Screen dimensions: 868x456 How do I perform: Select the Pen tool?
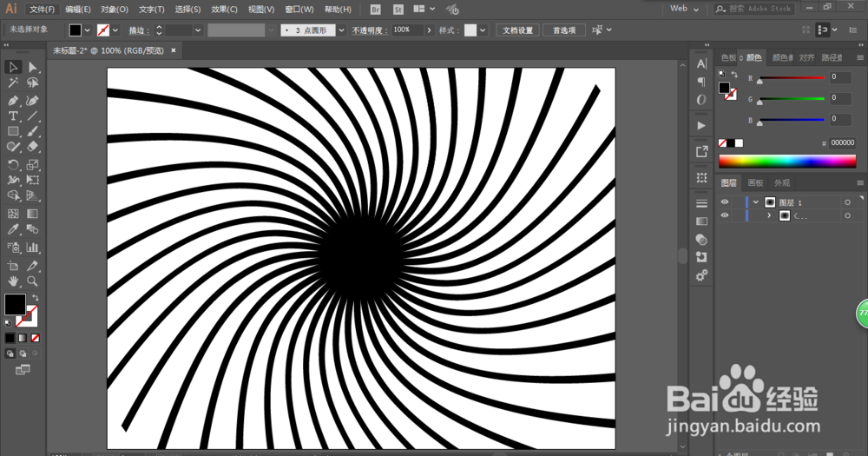pos(13,100)
